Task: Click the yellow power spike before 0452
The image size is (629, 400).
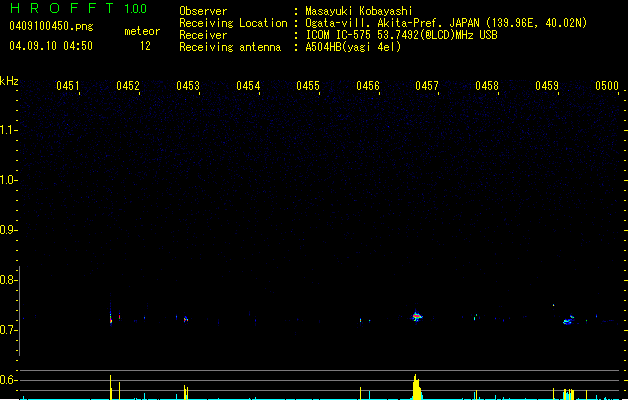Action: coord(110,387)
